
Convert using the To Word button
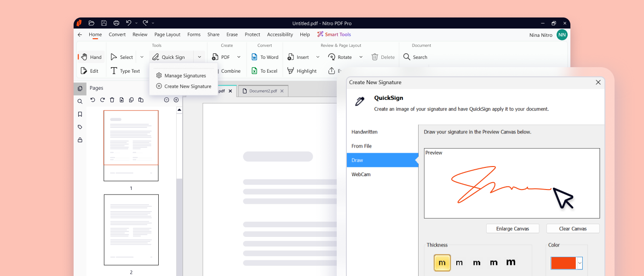265,57
